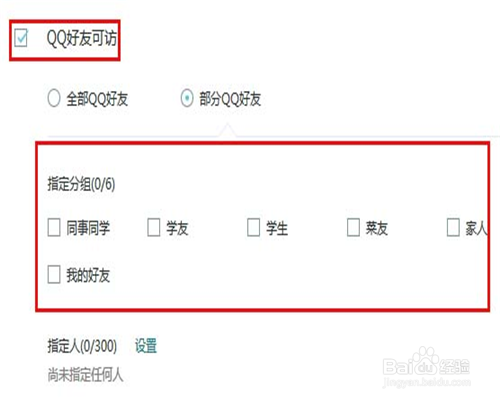Open the 设置 link for 指定人
This screenshot has height=400, width=500.
pyautogui.click(x=146, y=346)
